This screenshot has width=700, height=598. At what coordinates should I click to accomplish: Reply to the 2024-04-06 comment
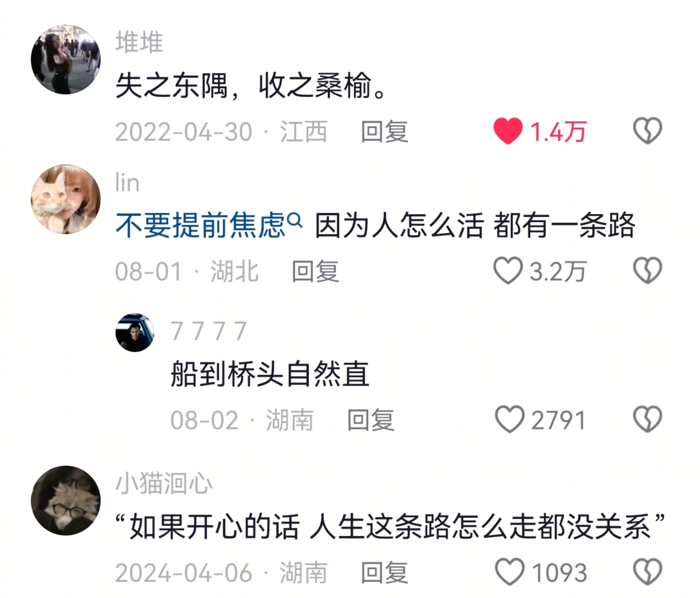(x=385, y=572)
